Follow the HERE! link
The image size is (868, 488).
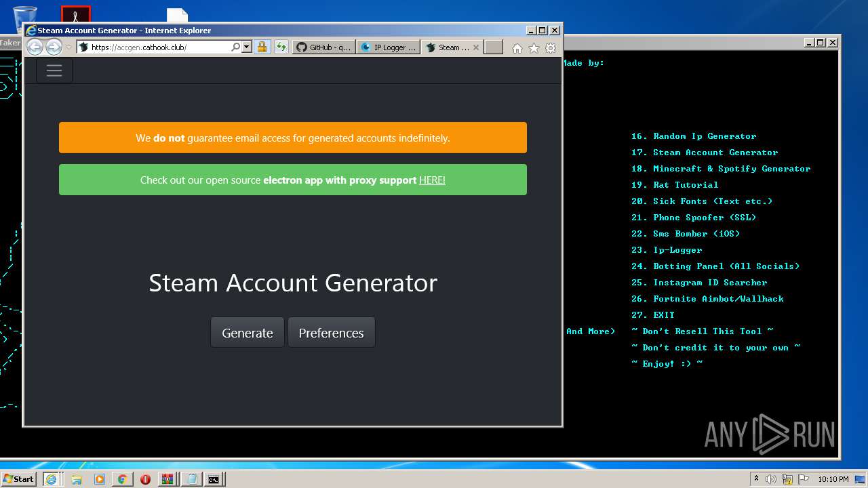pyautogui.click(x=432, y=180)
